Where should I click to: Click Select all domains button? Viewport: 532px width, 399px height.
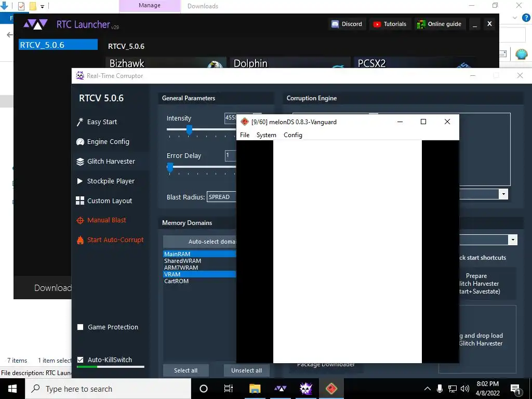[x=185, y=370]
